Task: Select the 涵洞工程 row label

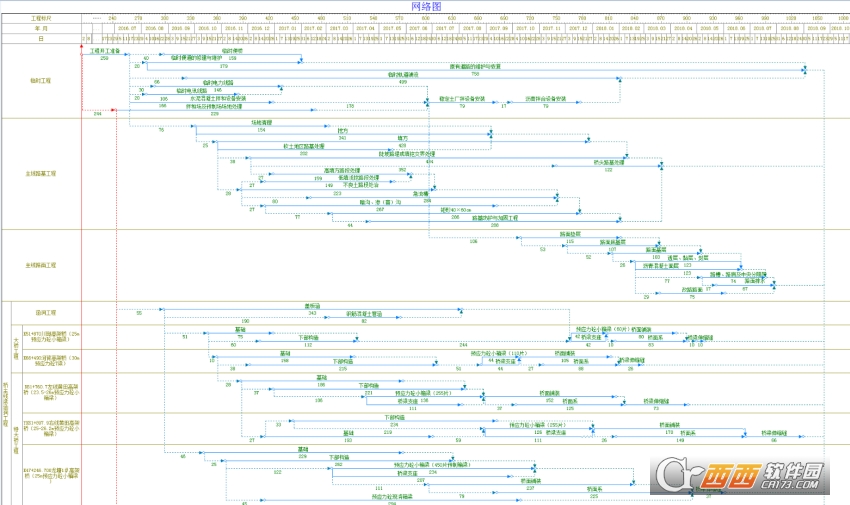Action: 46,313
